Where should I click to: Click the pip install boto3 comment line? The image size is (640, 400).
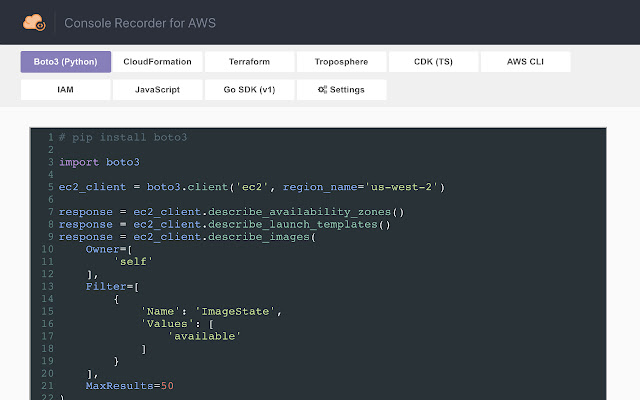[123, 137]
